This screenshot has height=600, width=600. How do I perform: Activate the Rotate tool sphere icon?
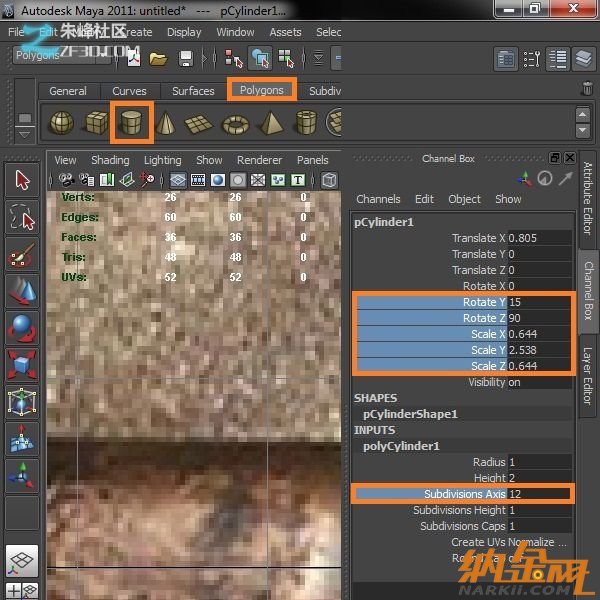point(22,328)
